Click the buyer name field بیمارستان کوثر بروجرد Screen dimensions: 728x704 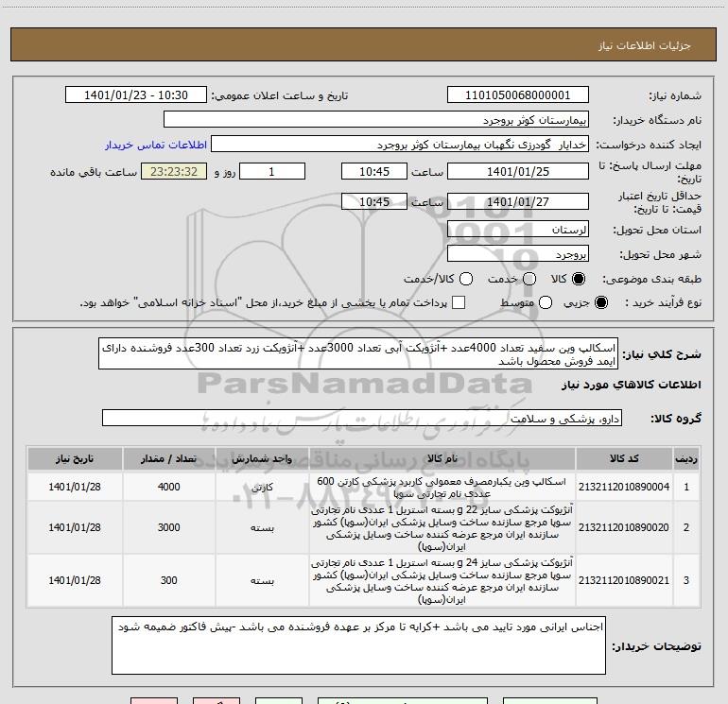376,119
